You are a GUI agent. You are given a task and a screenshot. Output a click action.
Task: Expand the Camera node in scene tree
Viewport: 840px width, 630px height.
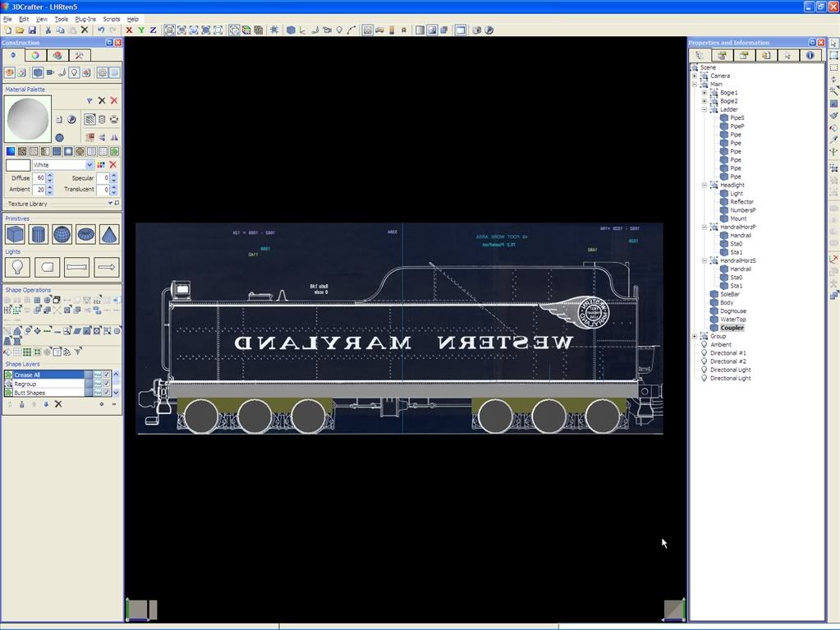click(695, 76)
